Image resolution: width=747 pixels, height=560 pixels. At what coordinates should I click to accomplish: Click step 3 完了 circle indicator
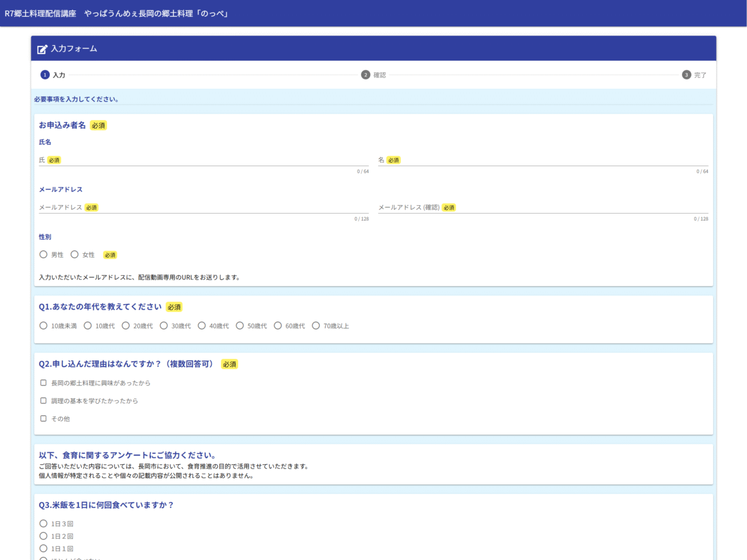686,75
